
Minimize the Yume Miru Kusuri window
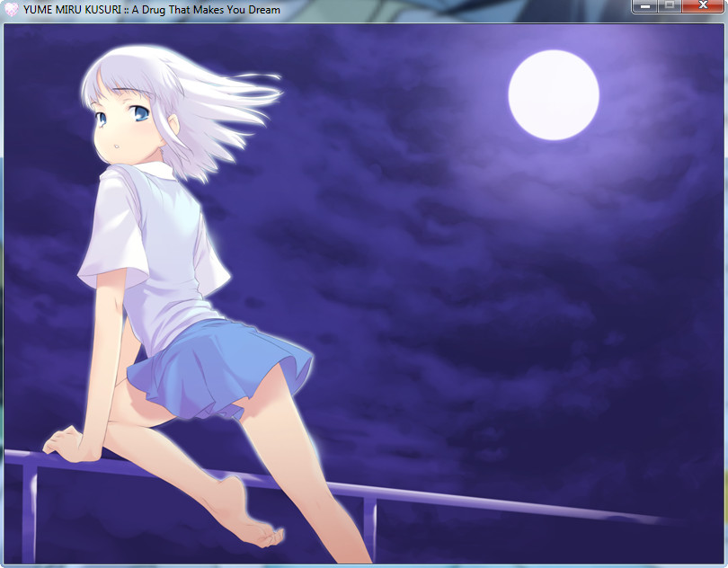coord(645,6)
